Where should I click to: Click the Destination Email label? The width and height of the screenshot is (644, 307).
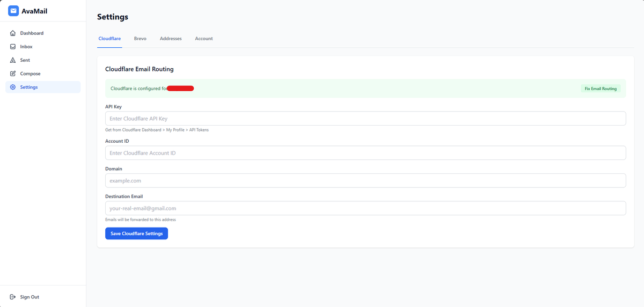[x=124, y=196]
